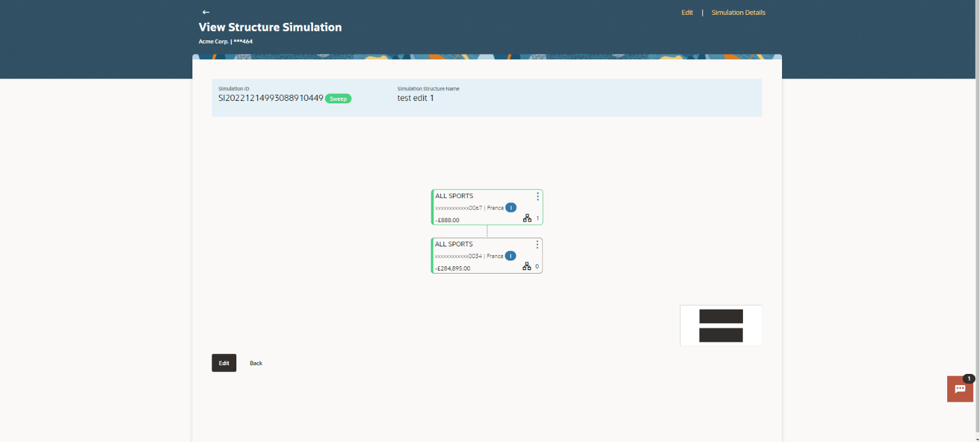Click the blue I badge on account 0034
Screen dimensions: 980x442
510,256
